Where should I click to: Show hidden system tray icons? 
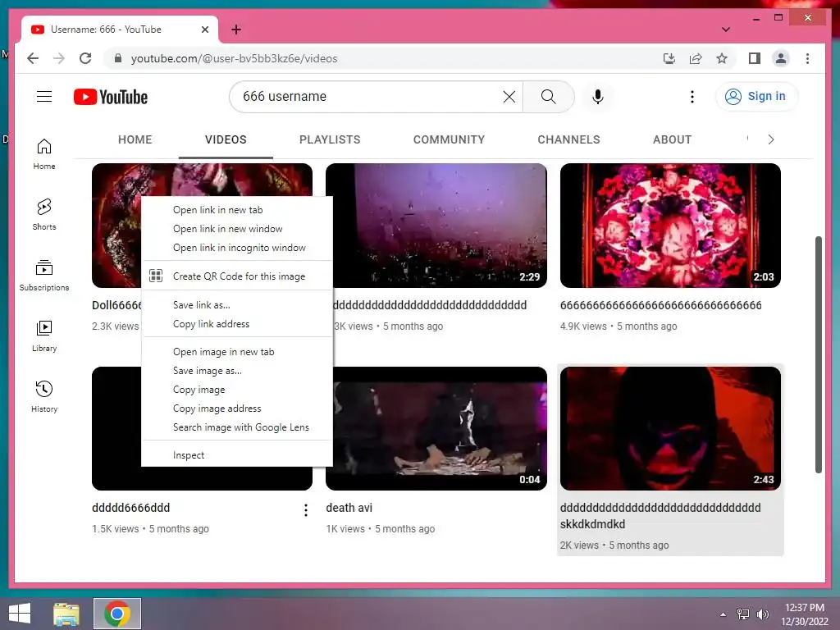(x=723, y=614)
